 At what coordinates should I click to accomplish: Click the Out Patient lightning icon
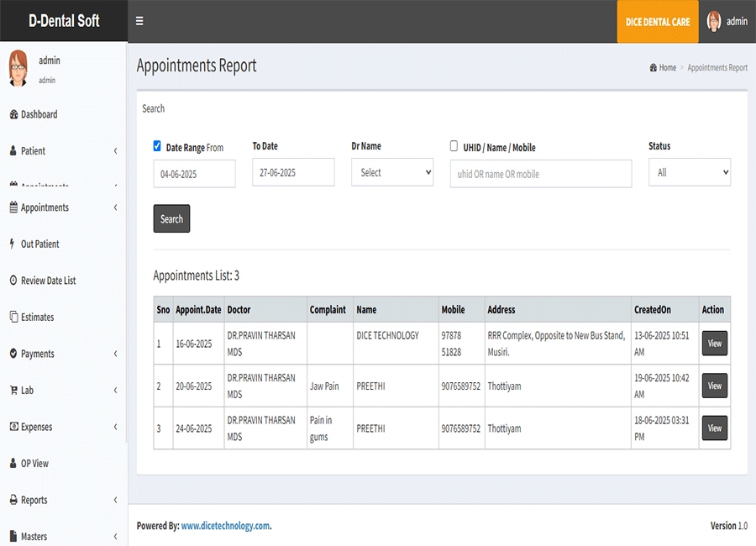coord(13,244)
